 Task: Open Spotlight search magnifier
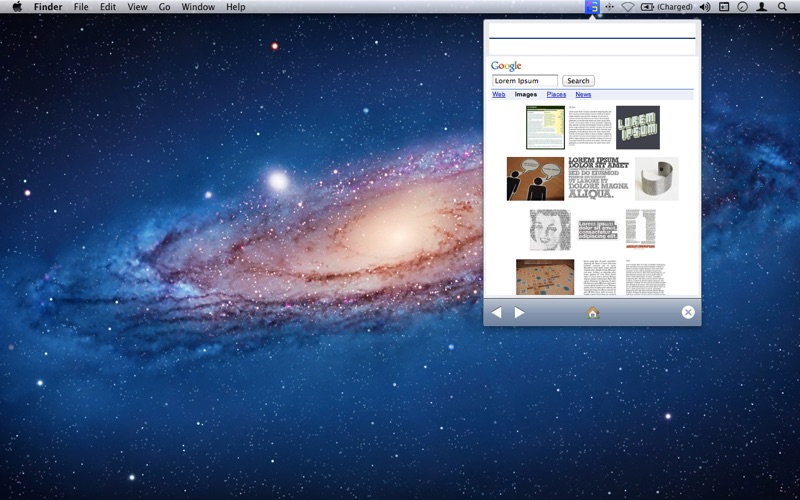coord(782,7)
